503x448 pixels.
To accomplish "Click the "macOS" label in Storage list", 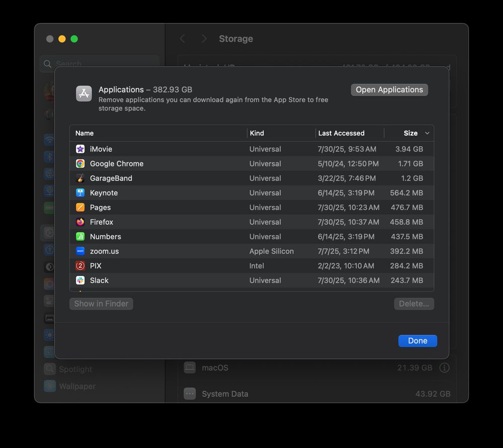I will pyautogui.click(x=215, y=368).
